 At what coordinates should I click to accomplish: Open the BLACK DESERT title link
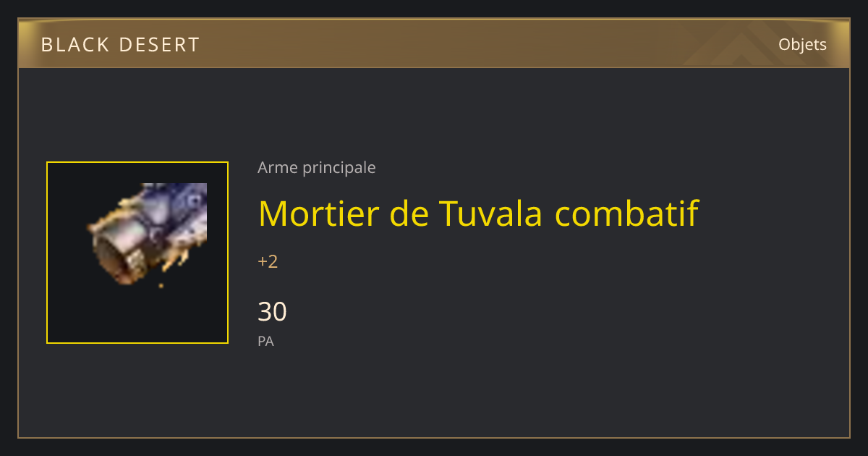pyautogui.click(x=120, y=45)
